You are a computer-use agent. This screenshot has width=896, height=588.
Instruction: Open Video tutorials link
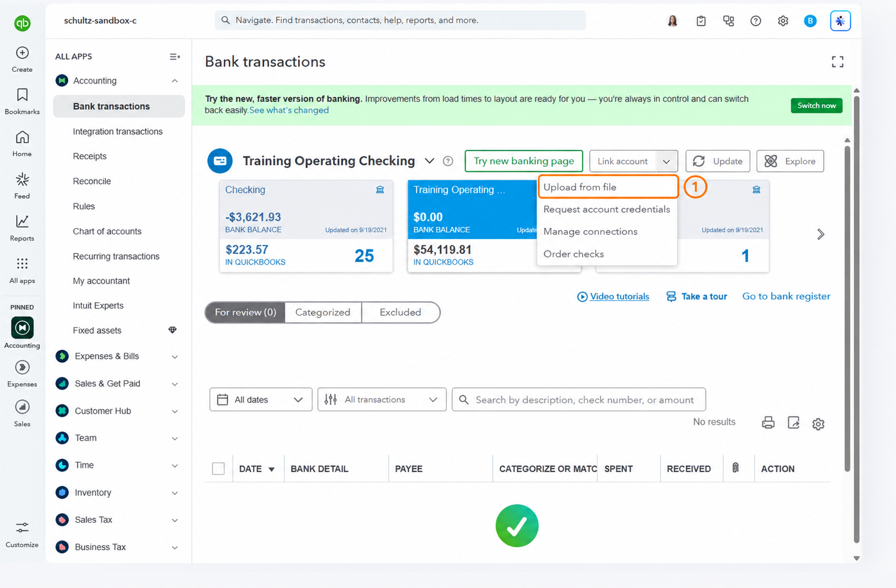(613, 296)
